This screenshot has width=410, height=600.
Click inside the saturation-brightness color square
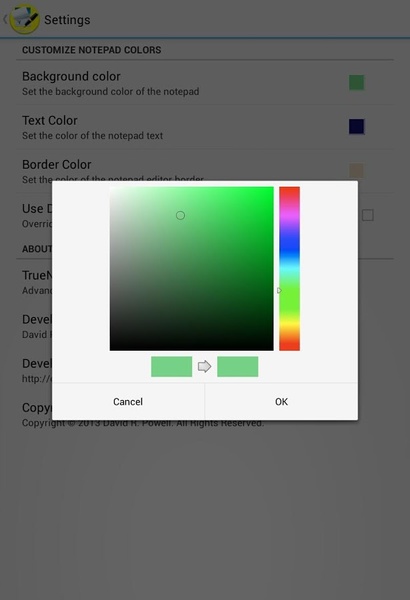pos(192,269)
